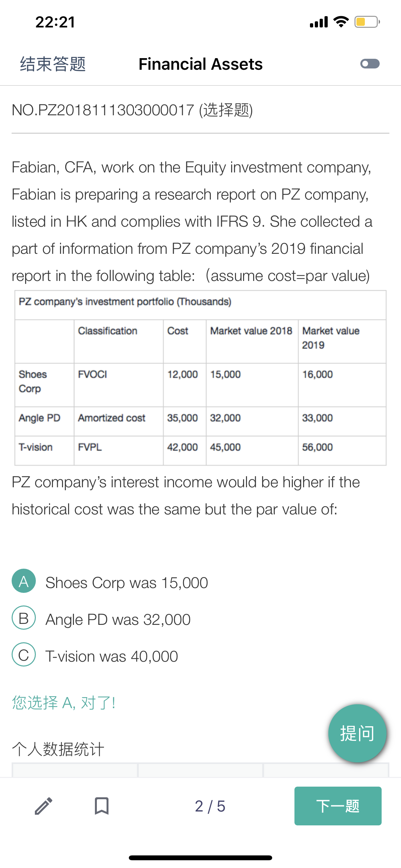The width and height of the screenshot is (401, 868).
Task: Select answer option B circle
Action: (x=24, y=618)
